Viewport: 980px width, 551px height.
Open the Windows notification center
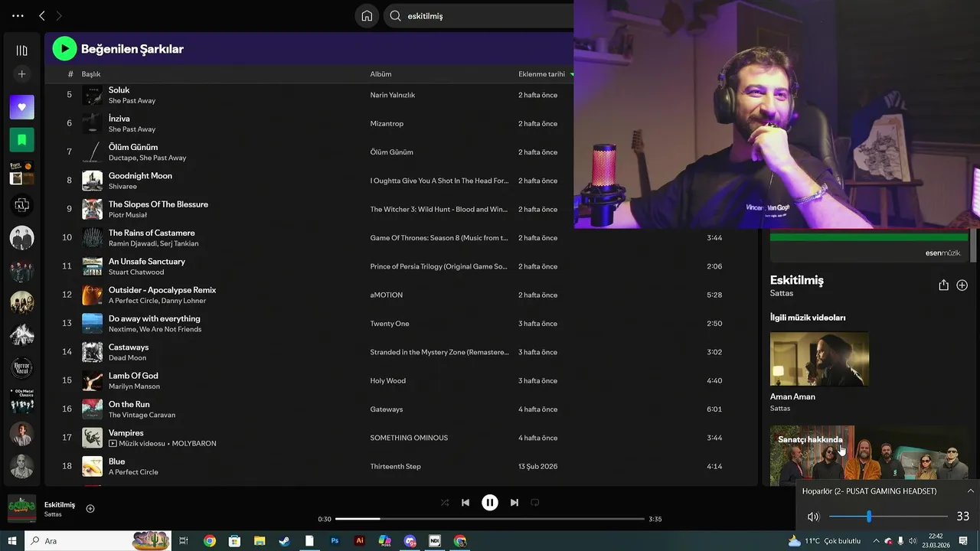963,541
